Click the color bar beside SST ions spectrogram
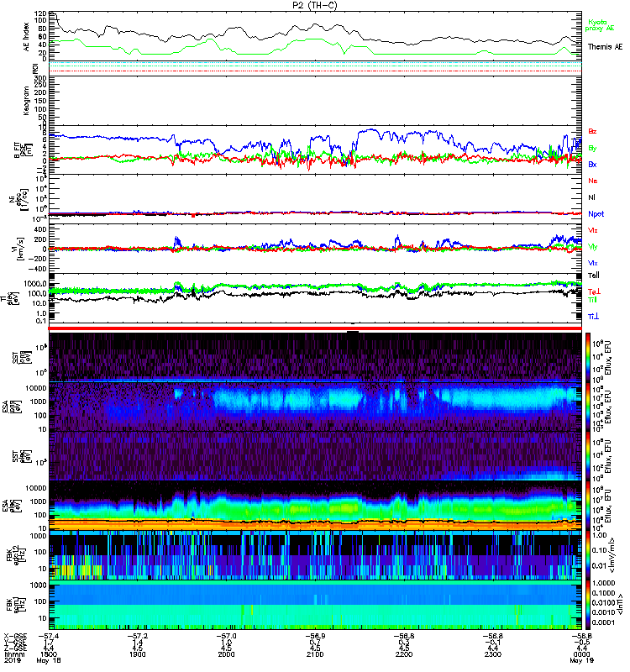This screenshot has height=672, width=630. (x=588, y=357)
